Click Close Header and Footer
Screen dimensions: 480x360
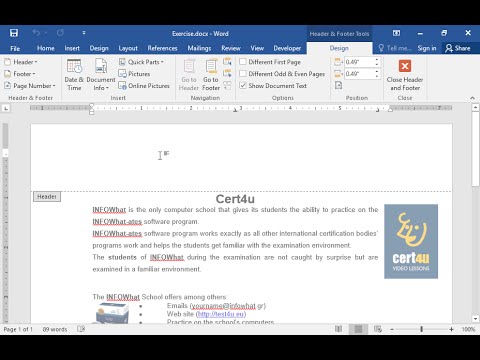pos(405,75)
